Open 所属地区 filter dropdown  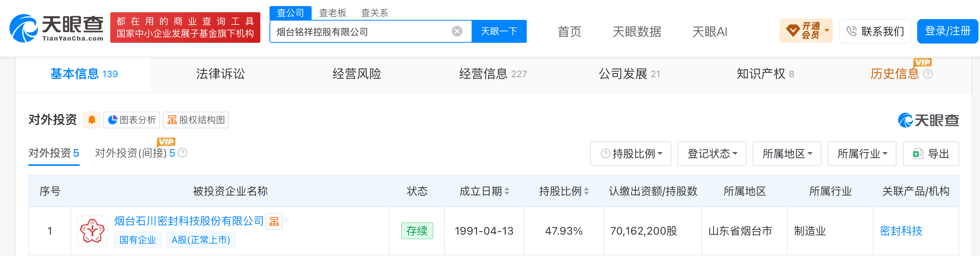(x=787, y=154)
